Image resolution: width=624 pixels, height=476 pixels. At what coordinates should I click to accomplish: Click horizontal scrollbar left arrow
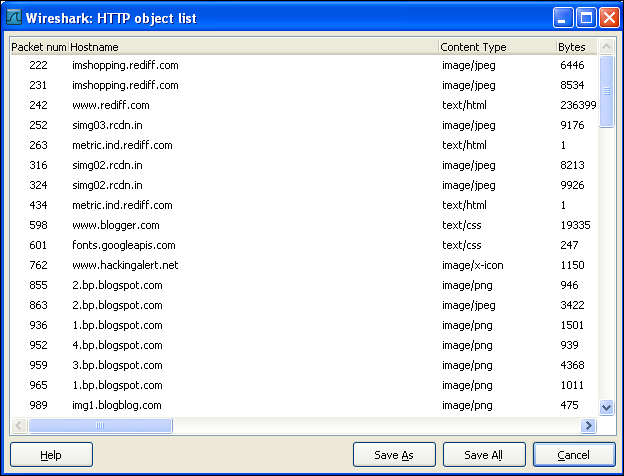pyautogui.click(x=18, y=425)
